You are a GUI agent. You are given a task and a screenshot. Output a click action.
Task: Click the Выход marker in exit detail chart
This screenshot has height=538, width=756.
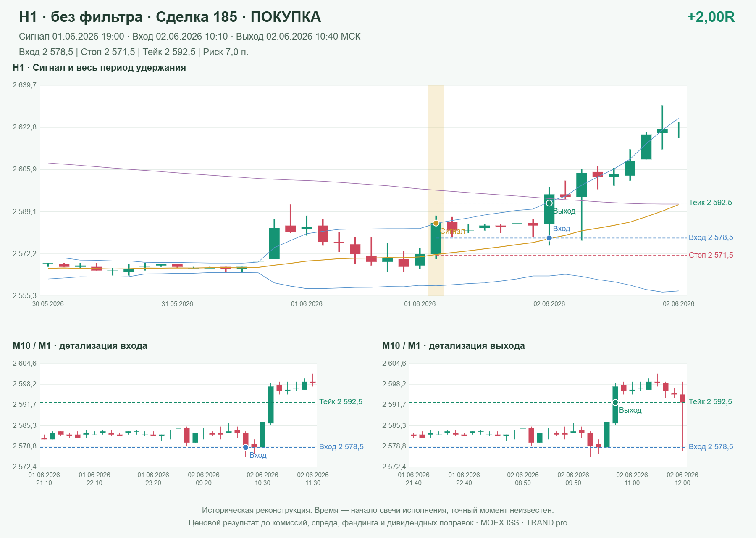(615, 403)
